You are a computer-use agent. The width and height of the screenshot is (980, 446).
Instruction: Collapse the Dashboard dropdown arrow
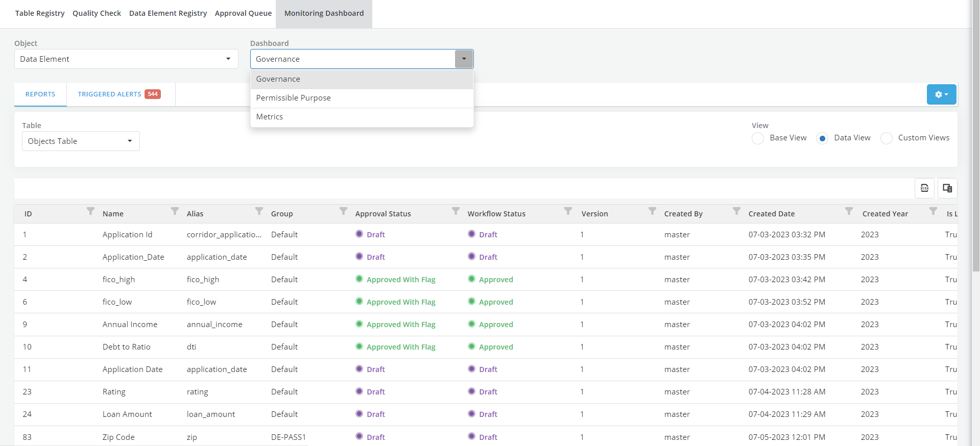[x=464, y=59]
